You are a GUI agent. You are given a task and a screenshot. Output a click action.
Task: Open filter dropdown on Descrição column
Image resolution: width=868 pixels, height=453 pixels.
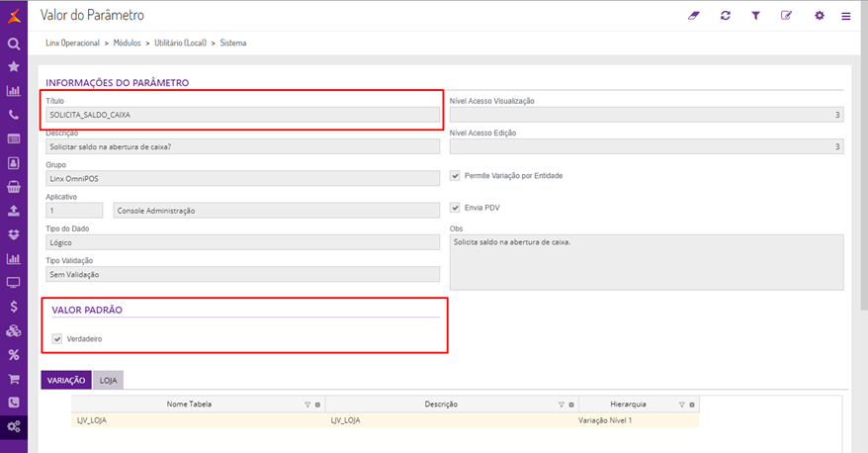click(x=561, y=405)
